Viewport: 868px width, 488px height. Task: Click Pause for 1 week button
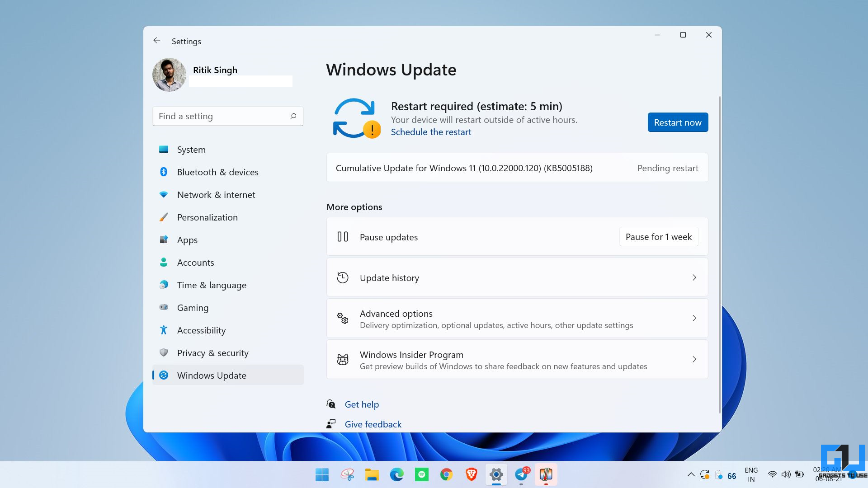(x=659, y=237)
